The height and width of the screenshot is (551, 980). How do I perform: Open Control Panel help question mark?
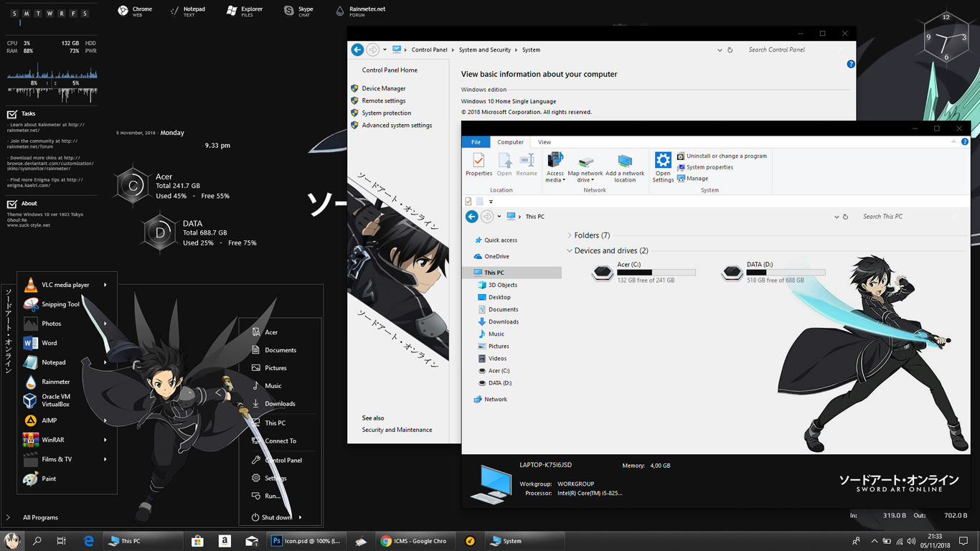click(x=851, y=64)
